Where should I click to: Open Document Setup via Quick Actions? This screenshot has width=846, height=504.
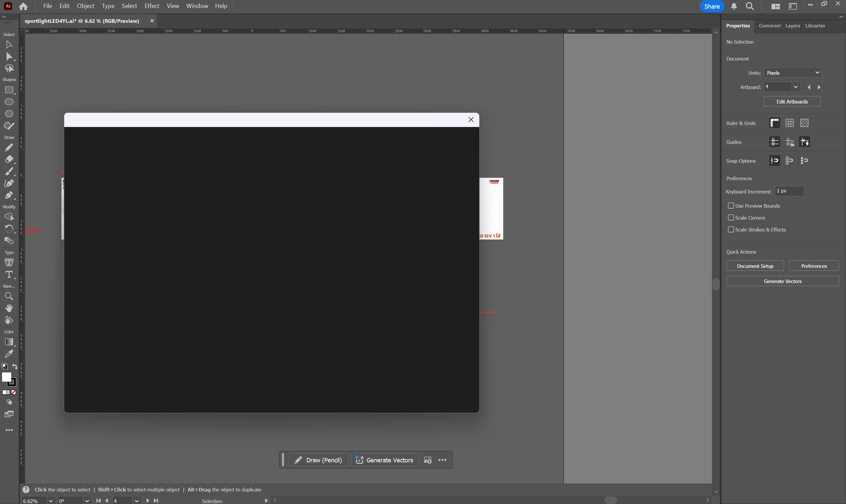pos(755,266)
